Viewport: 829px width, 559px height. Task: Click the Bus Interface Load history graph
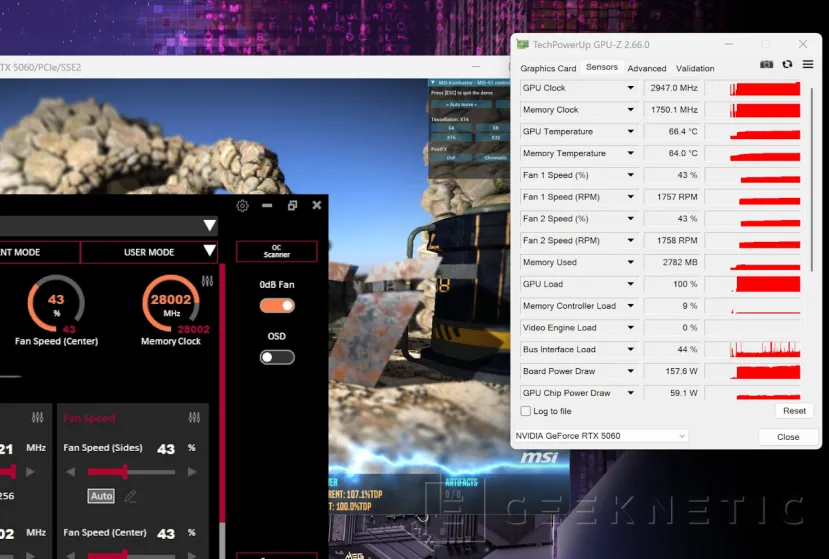pos(753,350)
